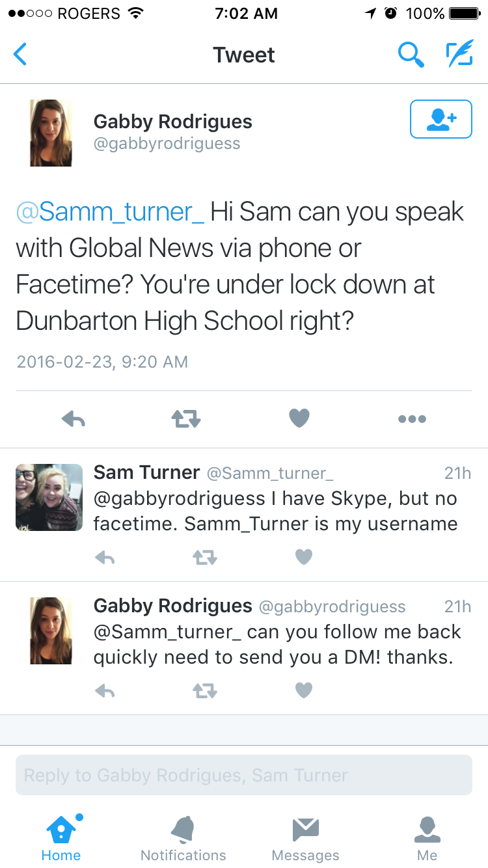488x868 pixels.
Task: Tap the back arrow icon
Action: [20, 55]
